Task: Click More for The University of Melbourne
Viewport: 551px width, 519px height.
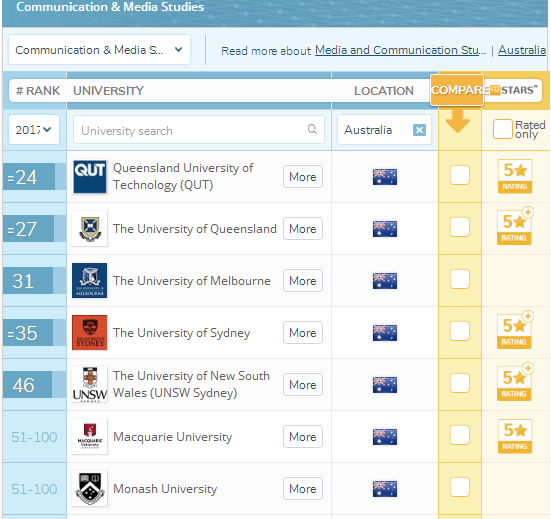Action: coord(303,281)
